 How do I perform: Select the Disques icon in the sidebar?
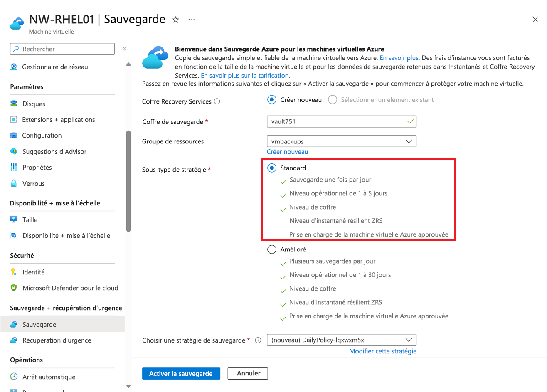[14, 104]
